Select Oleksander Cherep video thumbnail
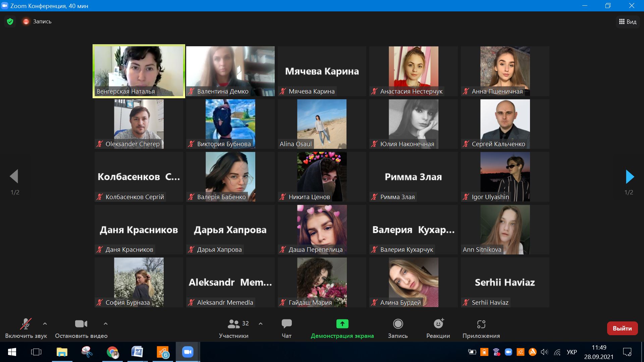The image size is (644, 362). (139, 124)
